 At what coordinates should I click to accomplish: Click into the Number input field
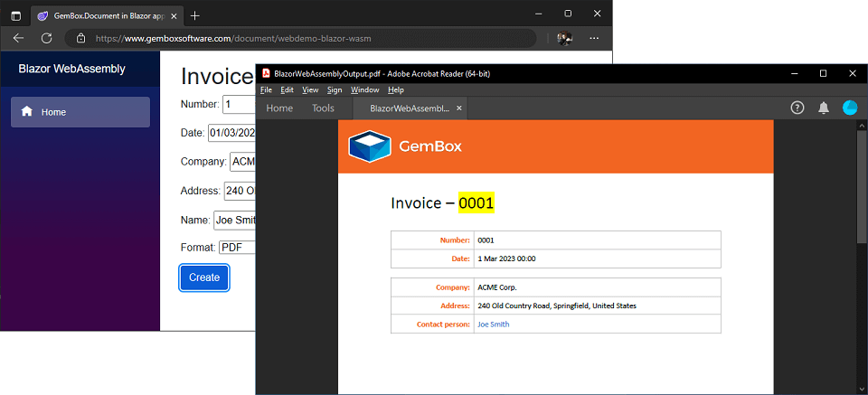click(240, 104)
